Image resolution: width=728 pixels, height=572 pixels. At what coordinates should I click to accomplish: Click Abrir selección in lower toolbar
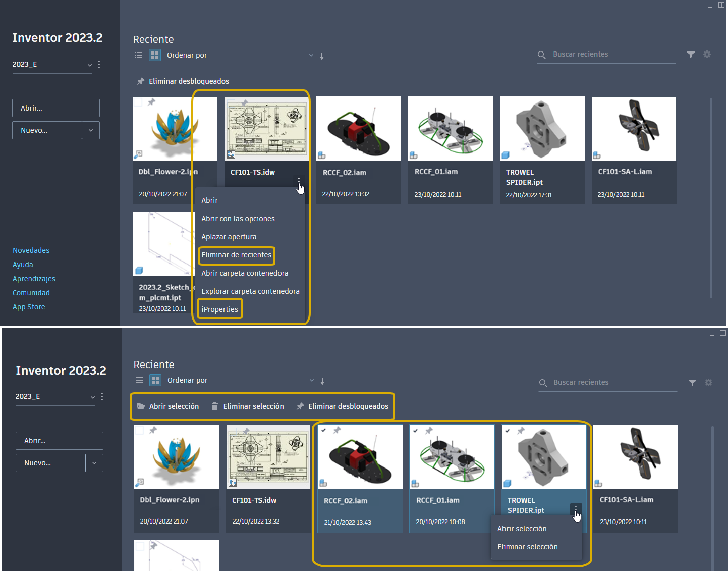coord(168,406)
